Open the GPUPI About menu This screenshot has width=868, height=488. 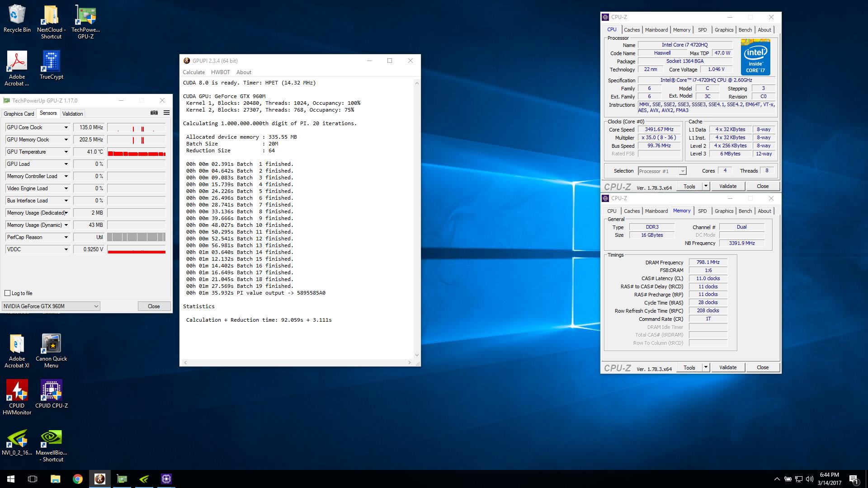[244, 72]
